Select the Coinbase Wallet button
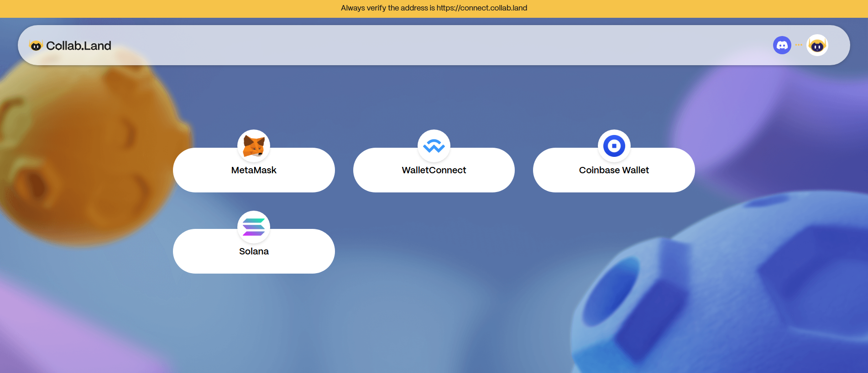This screenshot has height=373, width=868. point(614,170)
